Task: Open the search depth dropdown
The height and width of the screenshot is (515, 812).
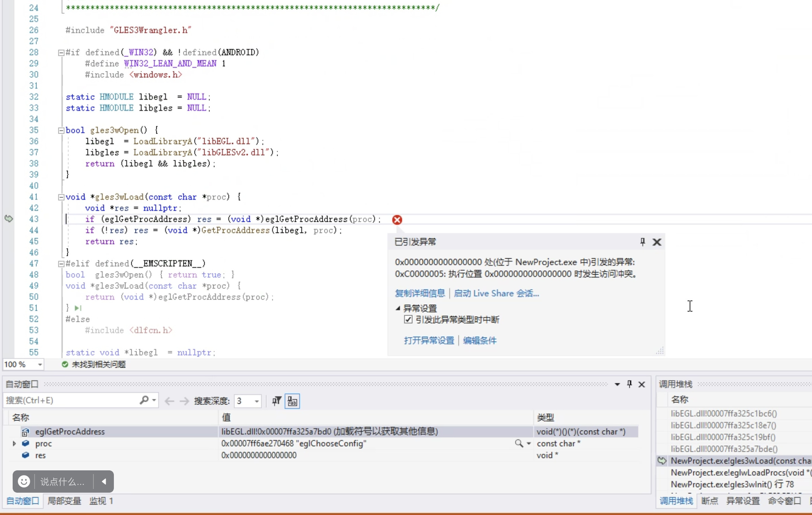Action: coord(257,401)
